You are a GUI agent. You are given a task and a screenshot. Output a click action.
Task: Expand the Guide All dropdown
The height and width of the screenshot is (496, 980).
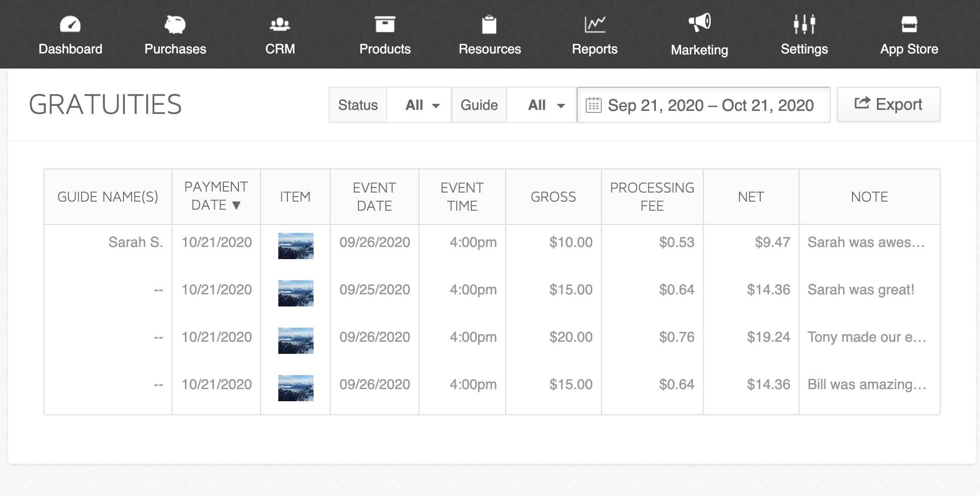[x=542, y=105]
